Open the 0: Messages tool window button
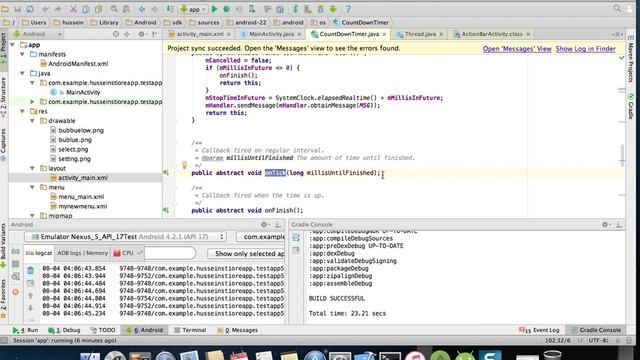This screenshot has height=360, width=640. 237,330
